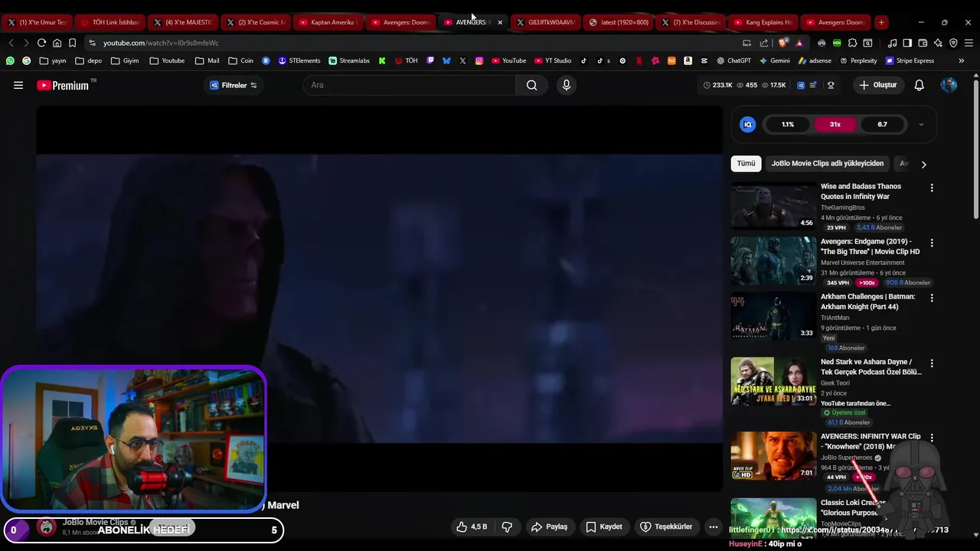The image size is (980, 551).
Task: Show hidden bookmarks with double chevron
Action: point(961,60)
